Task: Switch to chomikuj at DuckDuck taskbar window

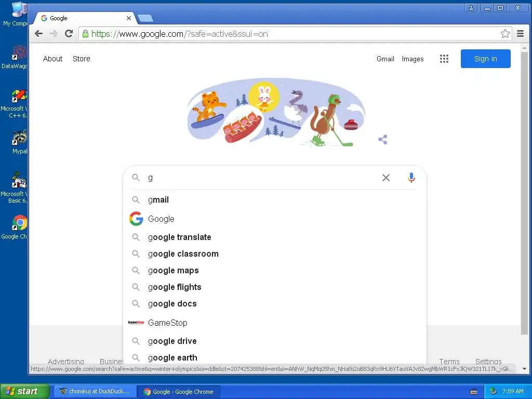Action: tap(96, 392)
